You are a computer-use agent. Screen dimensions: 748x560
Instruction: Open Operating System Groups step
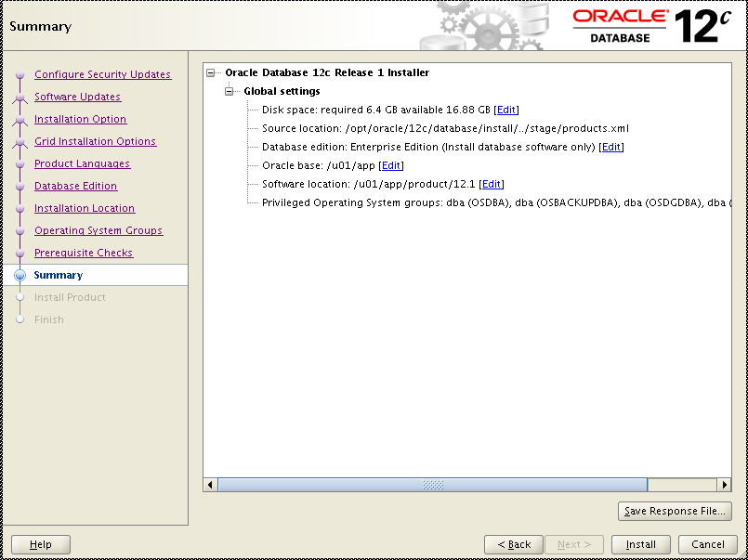pyautogui.click(x=98, y=230)
